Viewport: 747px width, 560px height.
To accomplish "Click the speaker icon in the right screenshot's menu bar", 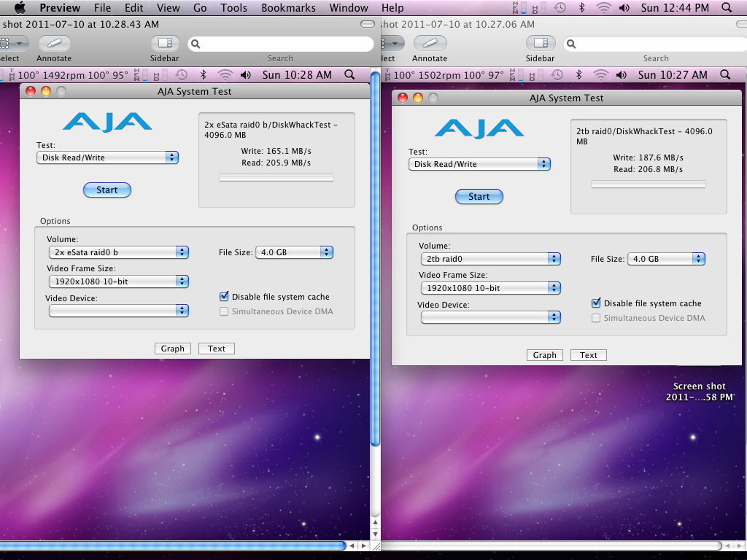I will point(622,75).
